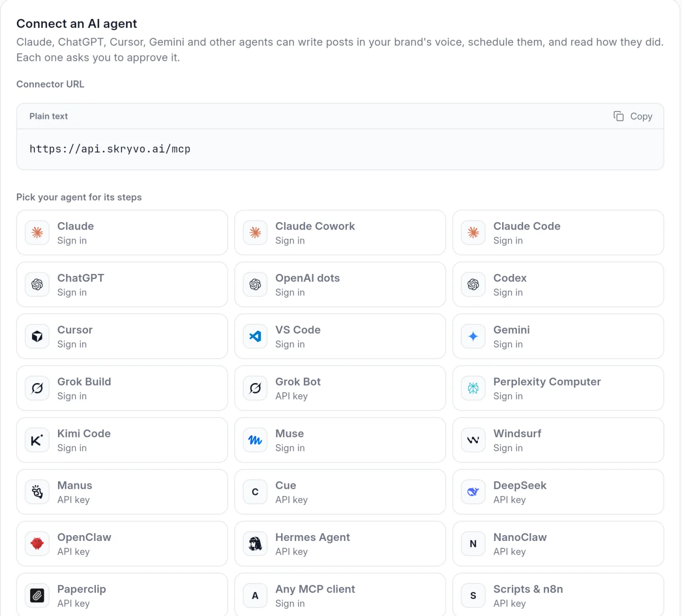The height and width of the screenshot is (616, 682).
Task: Click 'API key' under Grok Bot
Action: pyautogui.click(x=291, y=396)
